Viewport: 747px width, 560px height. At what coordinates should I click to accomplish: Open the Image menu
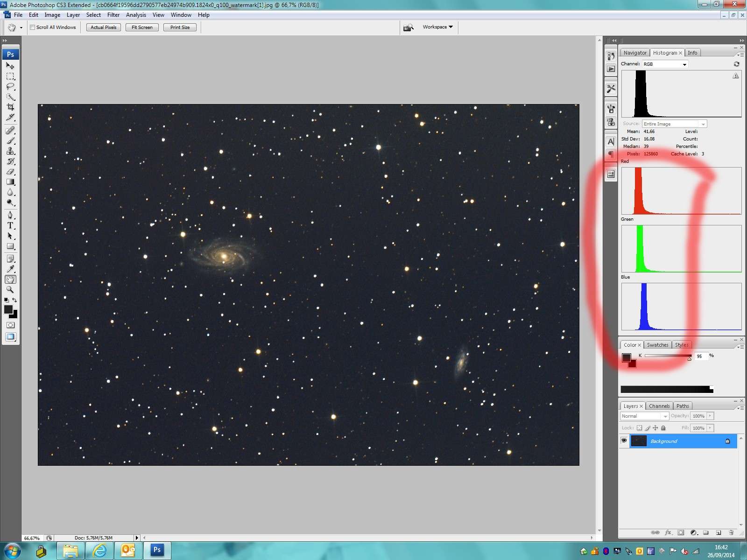click(52, 15)
